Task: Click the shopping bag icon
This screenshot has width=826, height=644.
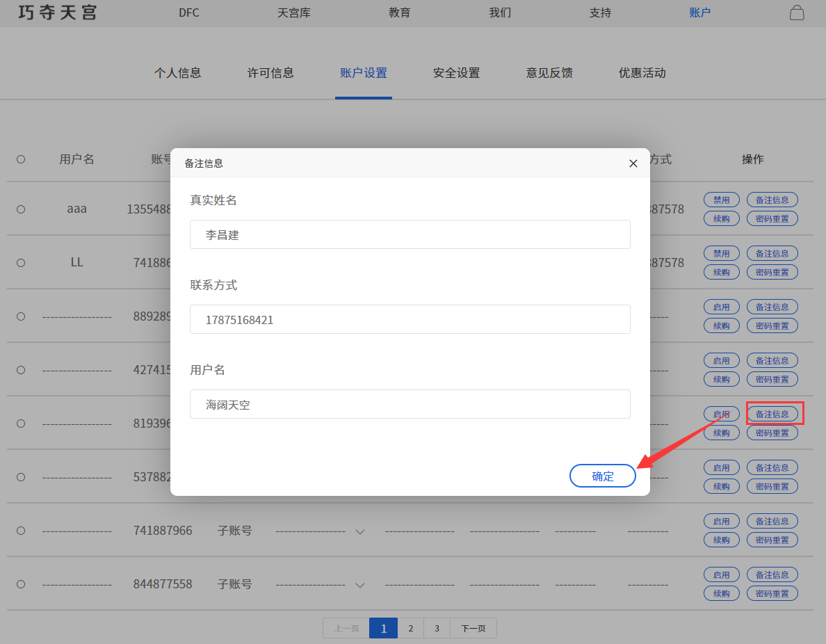Action: tap(797, 13)
